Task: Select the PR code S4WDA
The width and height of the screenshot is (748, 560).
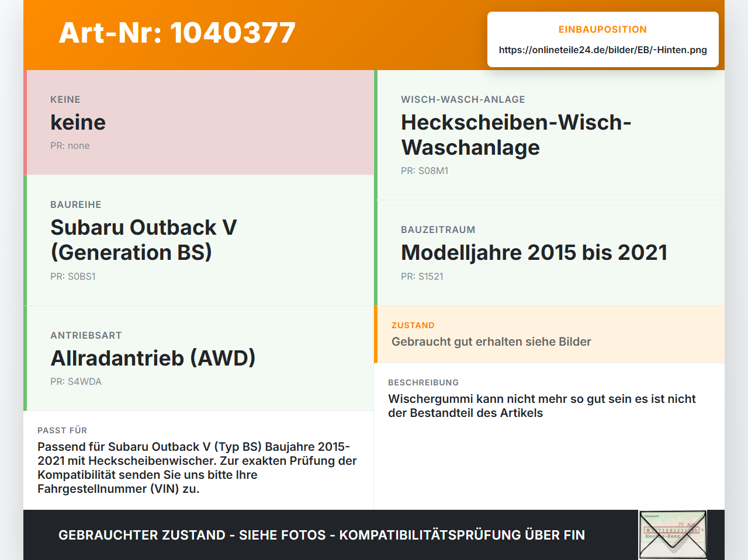Action: (76, 381)
